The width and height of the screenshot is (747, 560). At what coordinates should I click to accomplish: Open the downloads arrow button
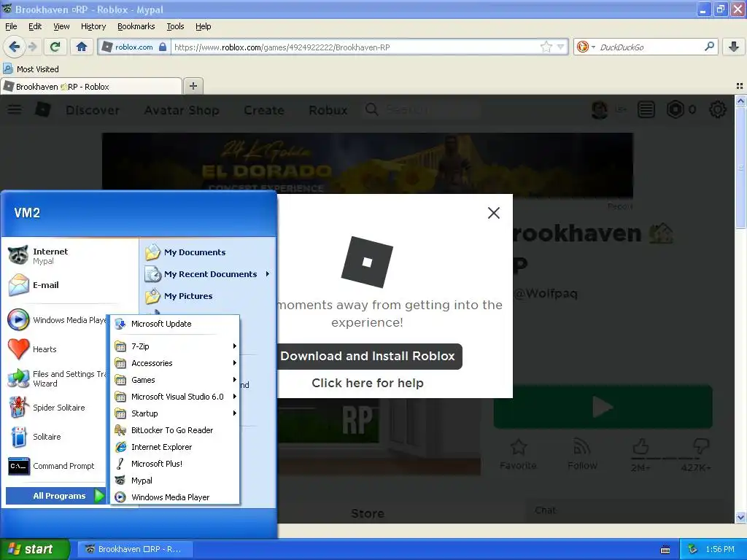[x=734, y=47]
